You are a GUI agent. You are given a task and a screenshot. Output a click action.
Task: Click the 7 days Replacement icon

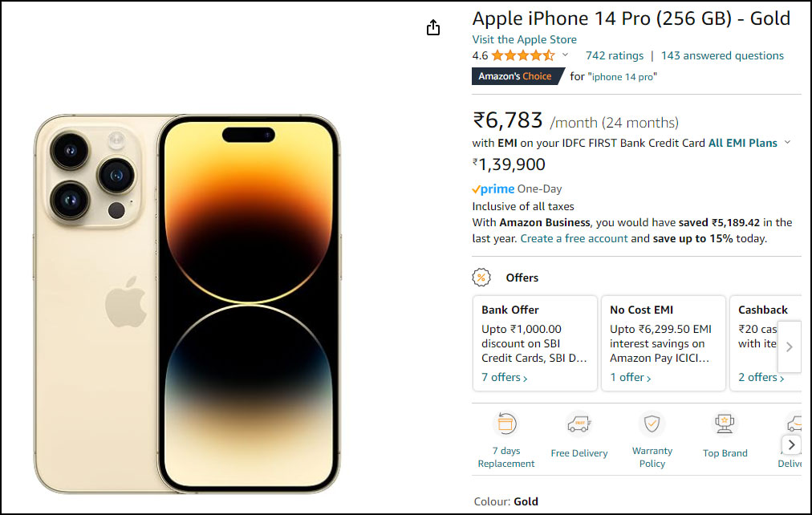(x=505, y=424)
